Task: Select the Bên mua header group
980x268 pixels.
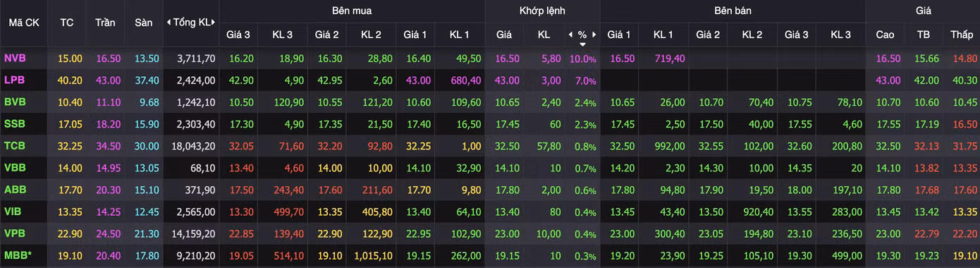Action: 352,11
